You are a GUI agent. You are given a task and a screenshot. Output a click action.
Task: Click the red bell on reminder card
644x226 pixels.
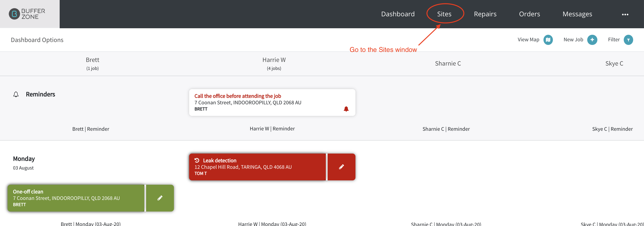coord(346,109)
